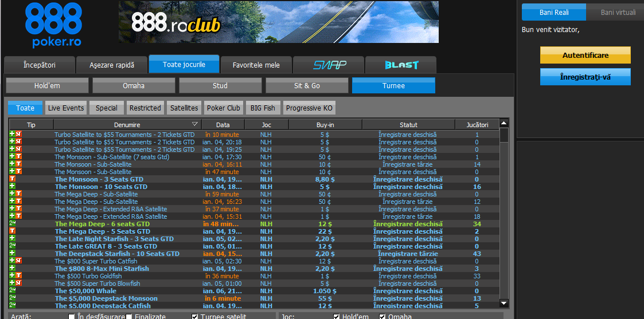The height and width of the screenshot is (319, 644).
Task: Click the tournament list scrollbar thumb
Action: tap(504, 135)
